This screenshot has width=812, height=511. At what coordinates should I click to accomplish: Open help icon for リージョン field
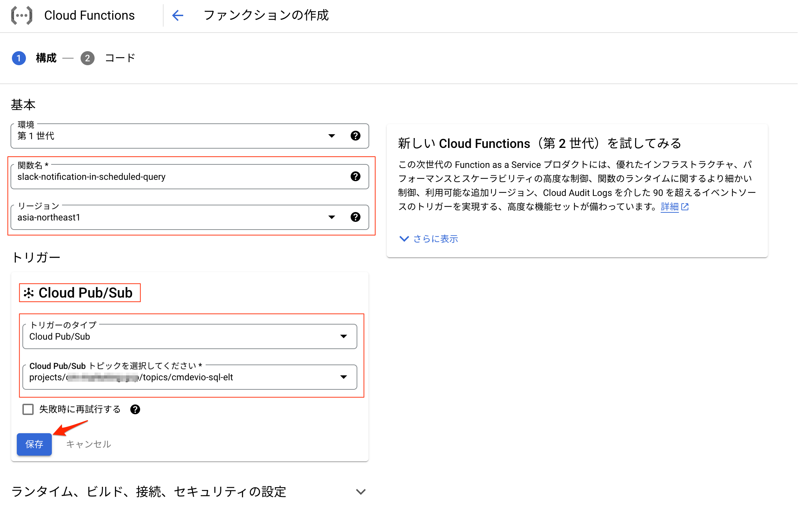(355, 217)
